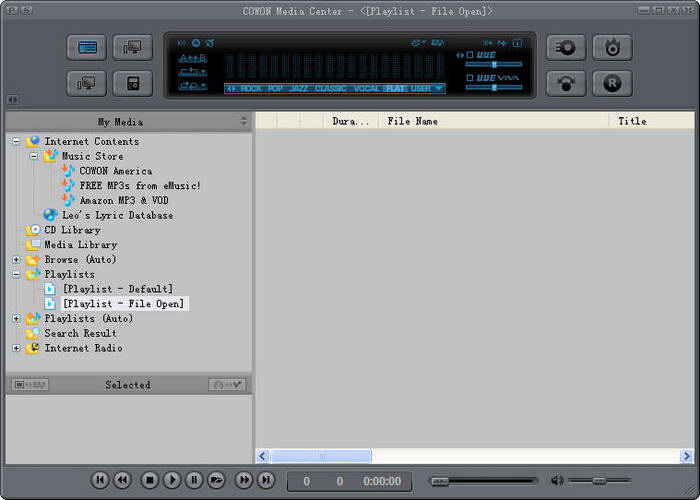Expand the Browse (Auto) tree node
700x500 pixels.
[16, 259]
